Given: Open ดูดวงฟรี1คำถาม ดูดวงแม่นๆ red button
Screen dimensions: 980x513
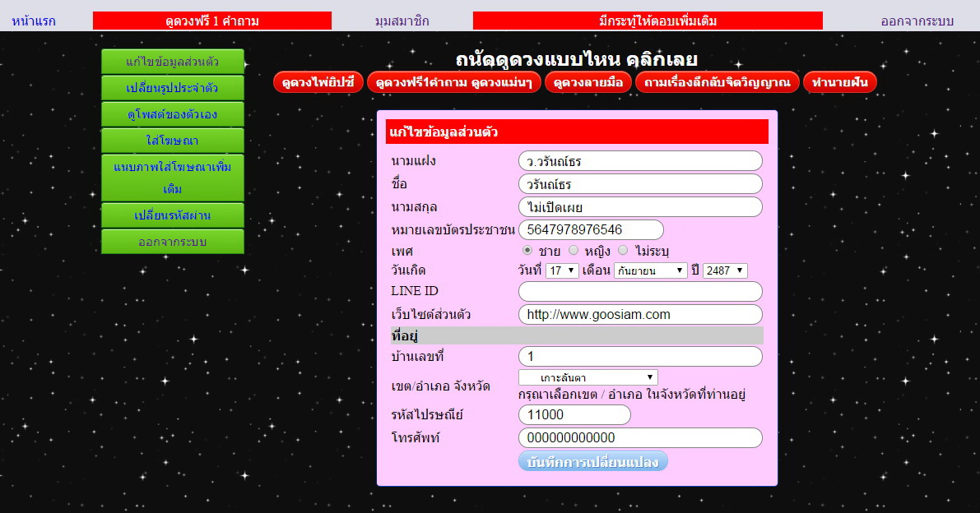Looking at the screenshot, I should click(x=454, y=82).
